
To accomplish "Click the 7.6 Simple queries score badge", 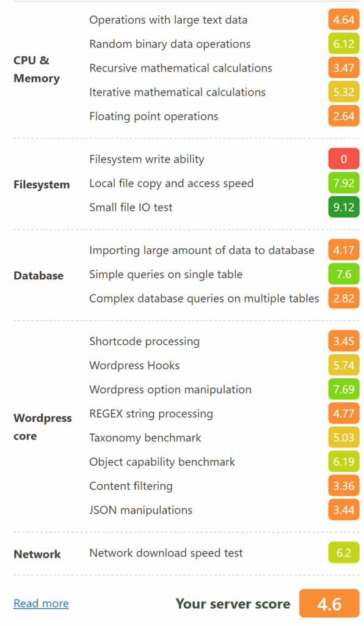I will click(x=344, y=274).
